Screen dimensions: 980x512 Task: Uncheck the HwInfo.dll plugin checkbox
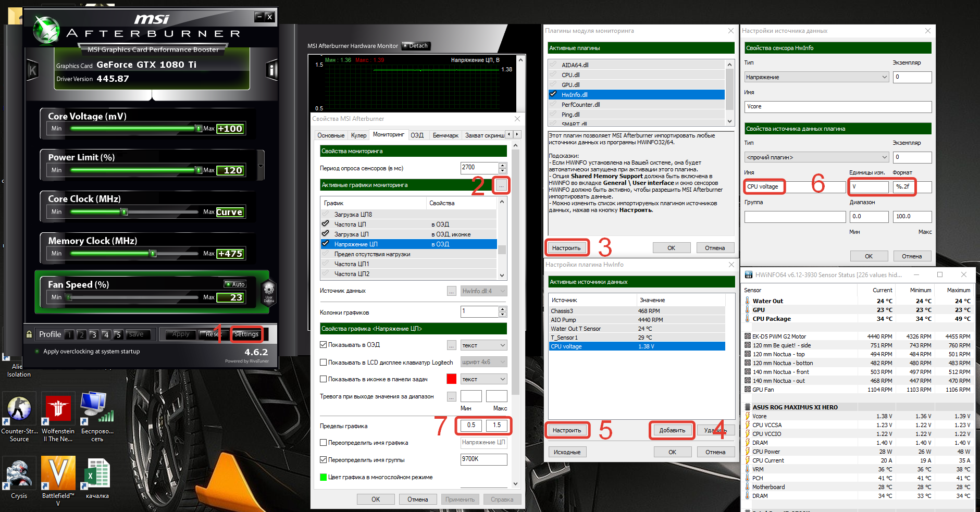pyautogui.click(x=553, y=95)
